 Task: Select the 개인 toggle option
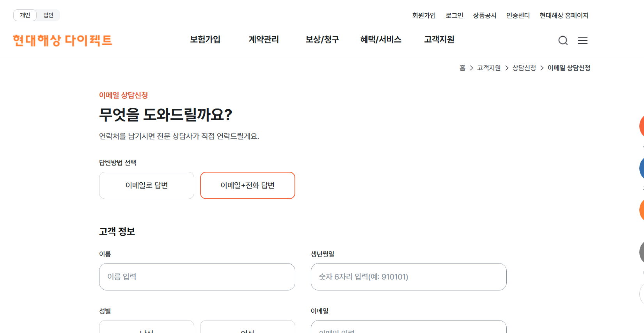coord(25,15)
